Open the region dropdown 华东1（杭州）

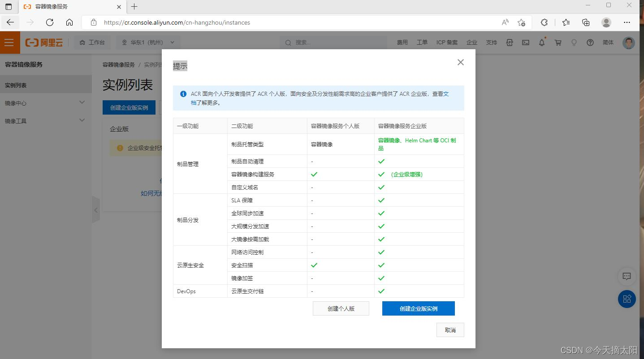coord(148,43)
